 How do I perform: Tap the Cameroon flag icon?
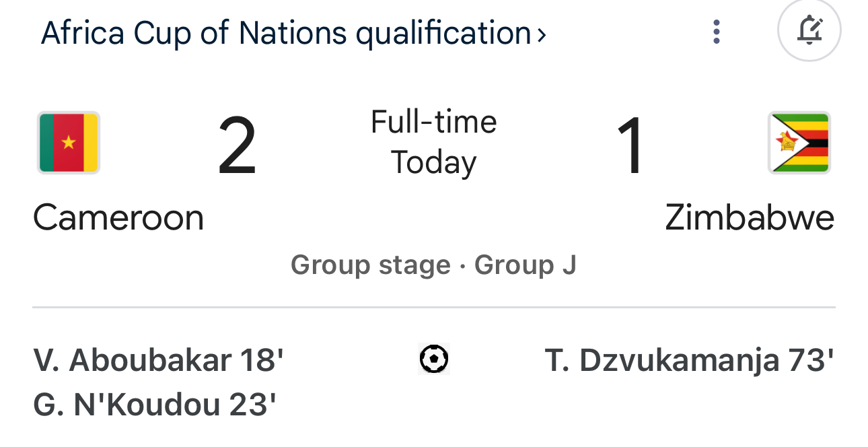coord(69,143)
